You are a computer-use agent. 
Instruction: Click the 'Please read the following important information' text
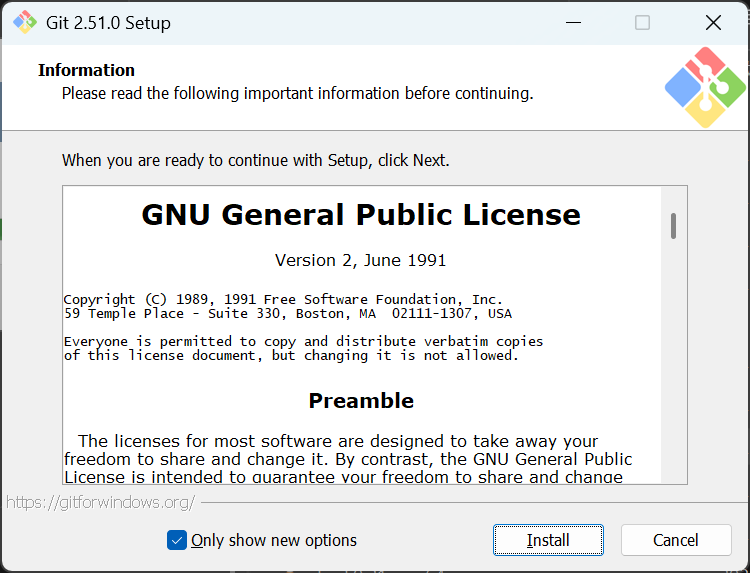[298, 93]
